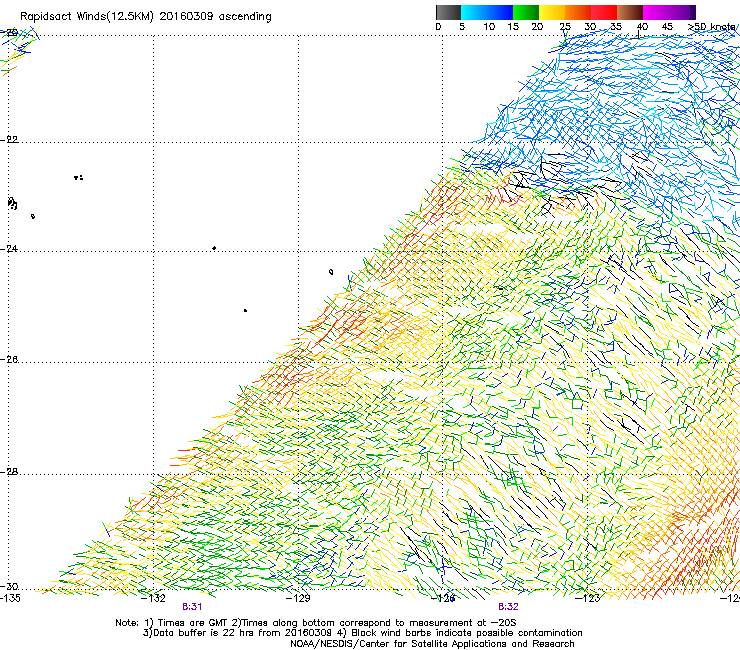Click the 'Times are GMT' note line
This screenshot has height=650, width=740.
click(316, 623)
